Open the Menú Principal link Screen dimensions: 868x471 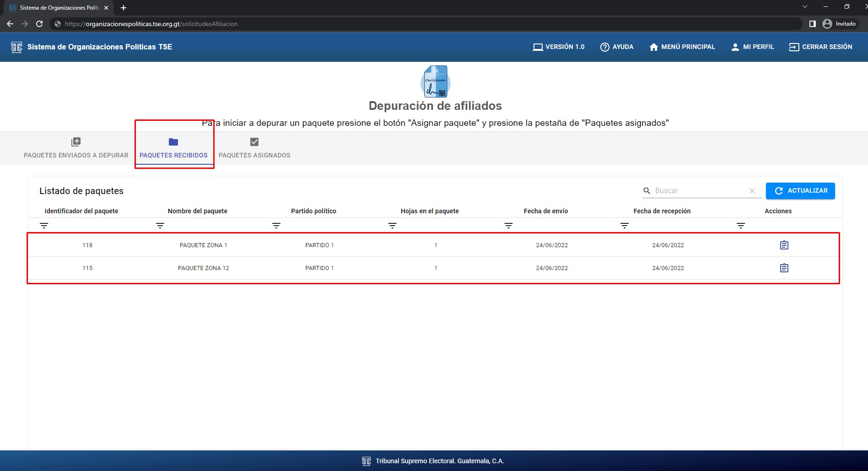[682, 47]
